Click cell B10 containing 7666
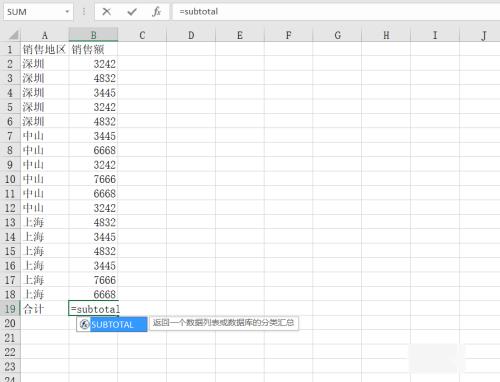 pos(93,179)
